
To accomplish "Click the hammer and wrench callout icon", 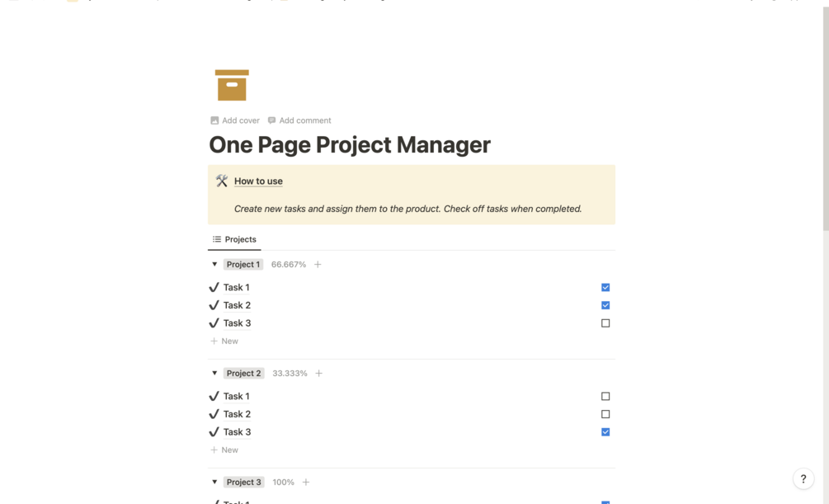I will 222,181.
